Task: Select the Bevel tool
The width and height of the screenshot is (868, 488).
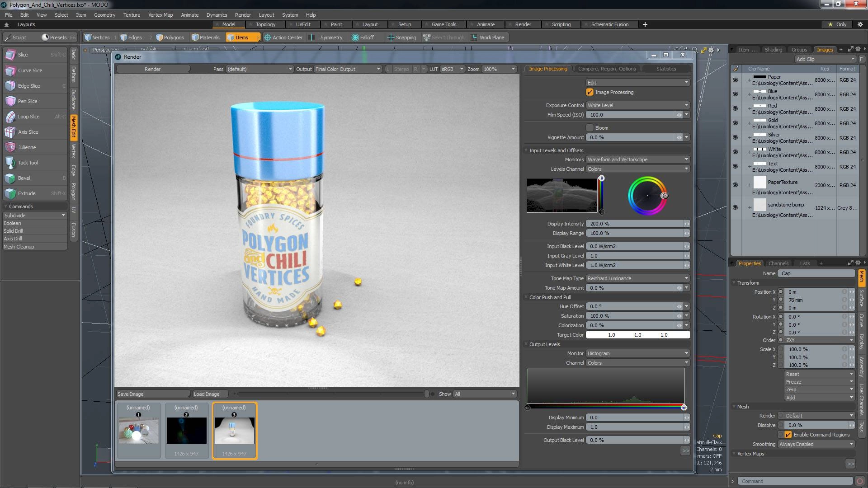Action: pyautogui.click(x=35, y=178)
